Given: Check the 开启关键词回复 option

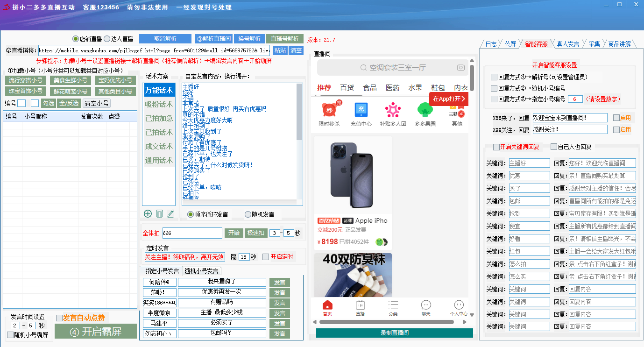Looking at the screenshot, I should [496, 147].
